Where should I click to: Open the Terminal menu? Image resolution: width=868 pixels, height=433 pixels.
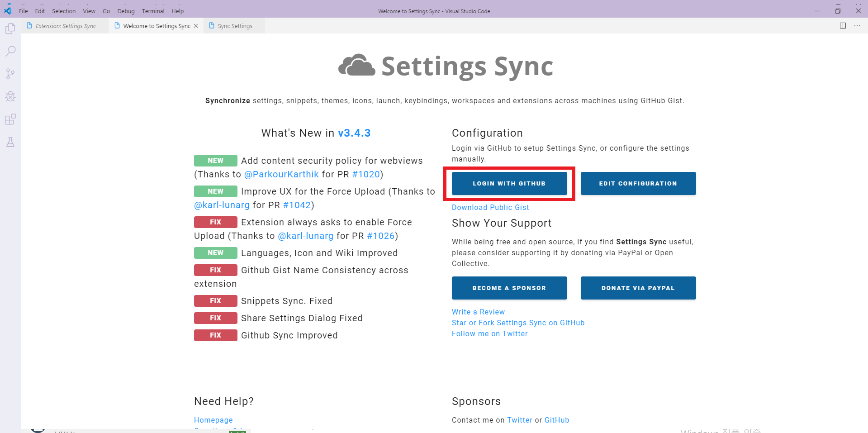click(x=153, y=11)
